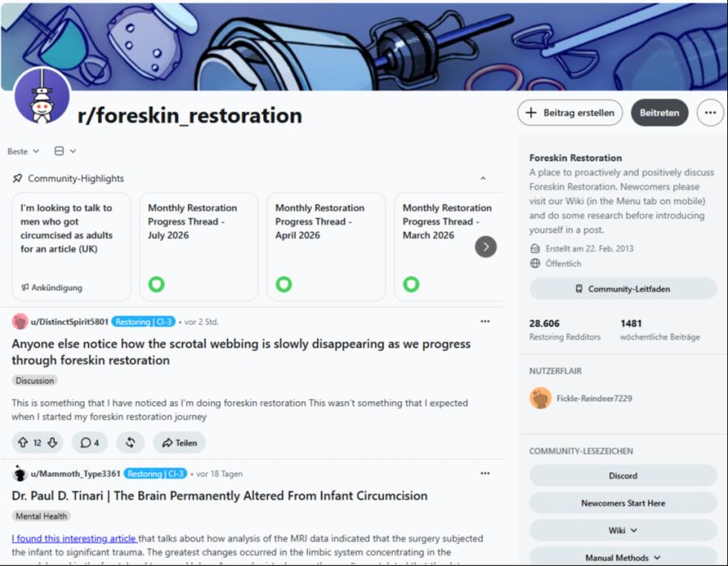Viewport: 728px width, 566px height.
Task: Collapse the Community-Highlights section
Action: [x=483, y=179]
